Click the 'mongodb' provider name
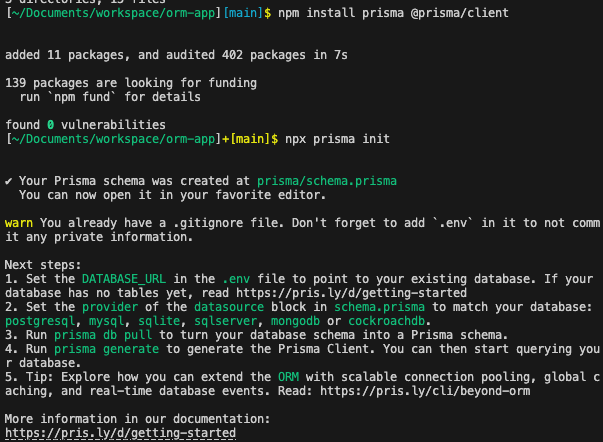603x442 pixels. click(295, 321)
